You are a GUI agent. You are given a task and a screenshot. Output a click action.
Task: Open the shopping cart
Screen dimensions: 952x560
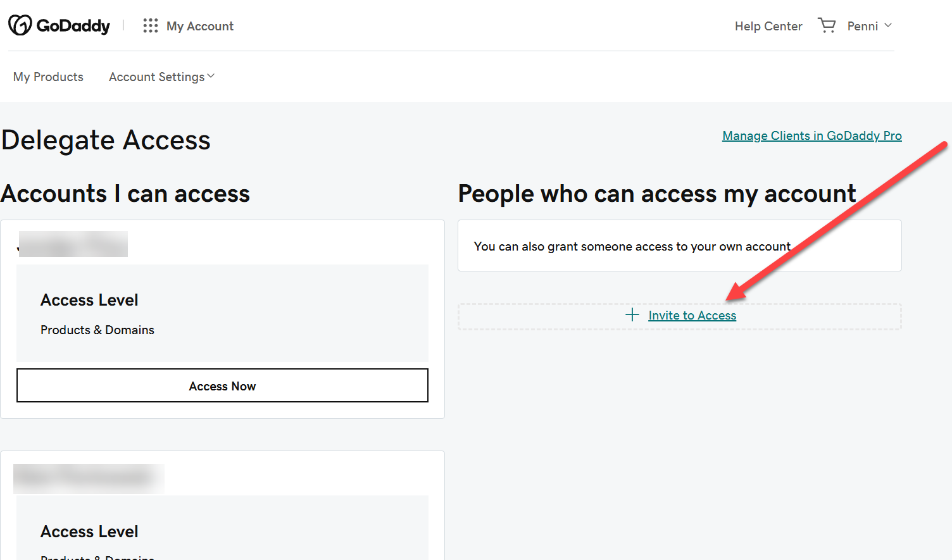pyautogui.click(x=827, y=25)
